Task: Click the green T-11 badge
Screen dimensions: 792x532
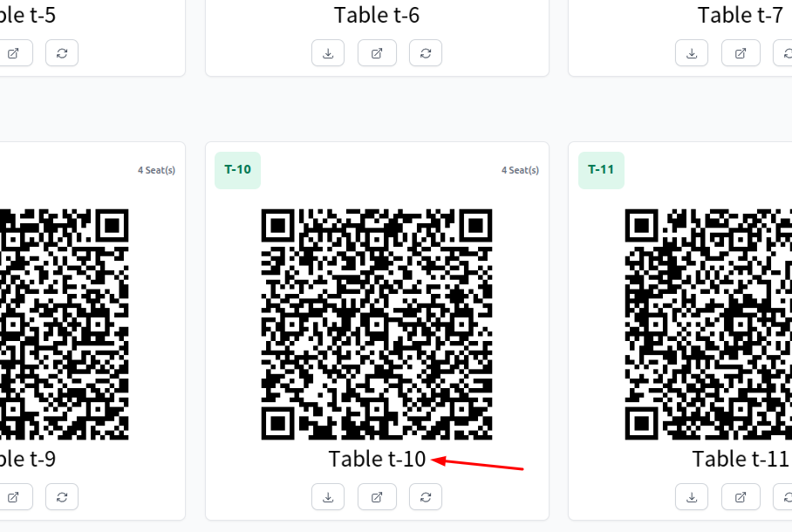Action: (601, 170)
